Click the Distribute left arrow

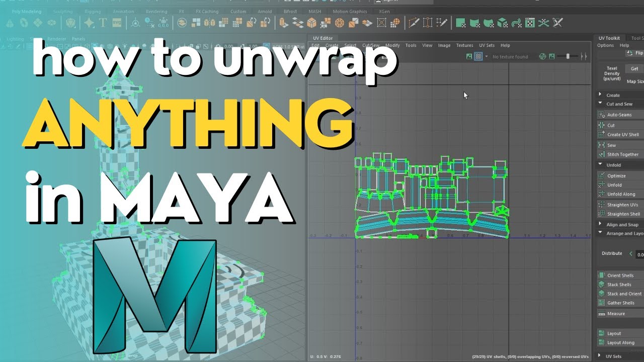pyautogui.click(x=631, y=253)
